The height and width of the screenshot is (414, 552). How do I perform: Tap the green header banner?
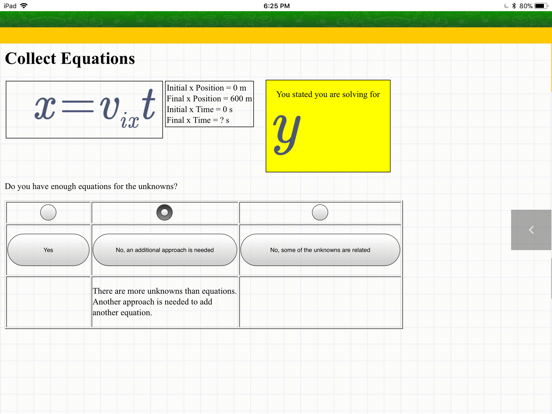point(276,19)
